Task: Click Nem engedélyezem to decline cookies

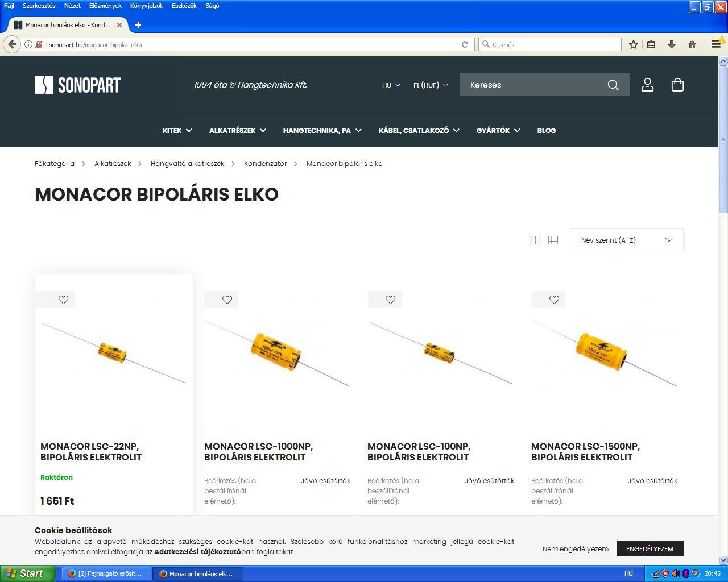Action: (576, 549)
